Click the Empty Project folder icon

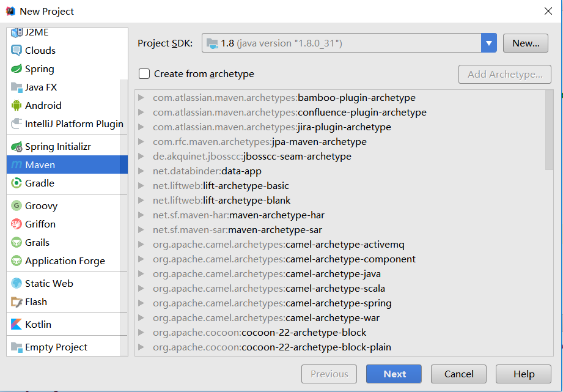tap(17, 347)
